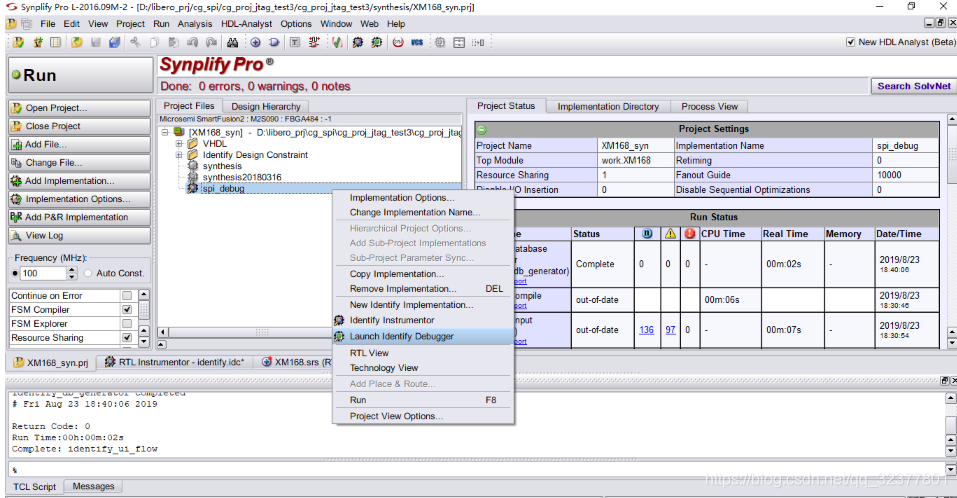Toggle Continue on Error checkbox
This screenshot has width=957, height=498.
click(127, 295)
